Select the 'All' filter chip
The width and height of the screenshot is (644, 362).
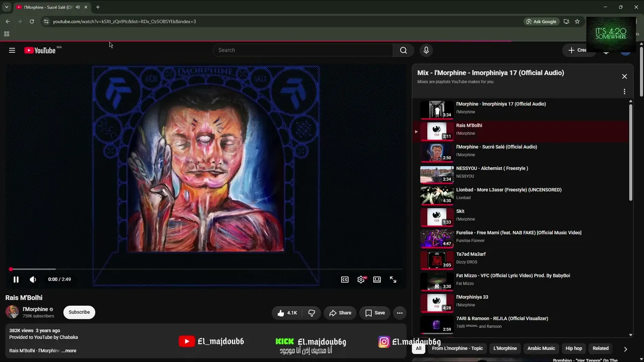coord(419,348)
